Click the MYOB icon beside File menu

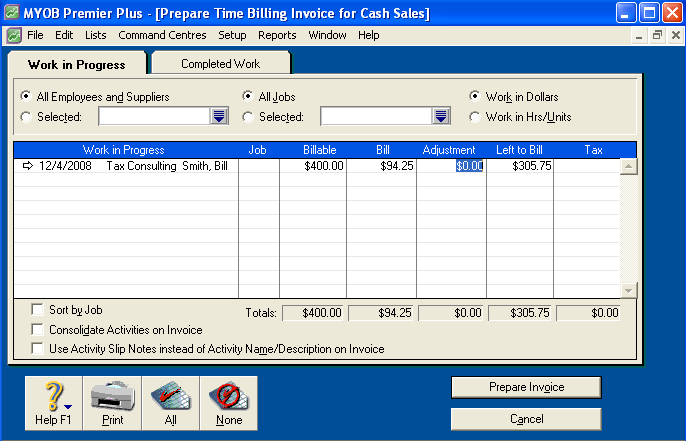(14, 35)
